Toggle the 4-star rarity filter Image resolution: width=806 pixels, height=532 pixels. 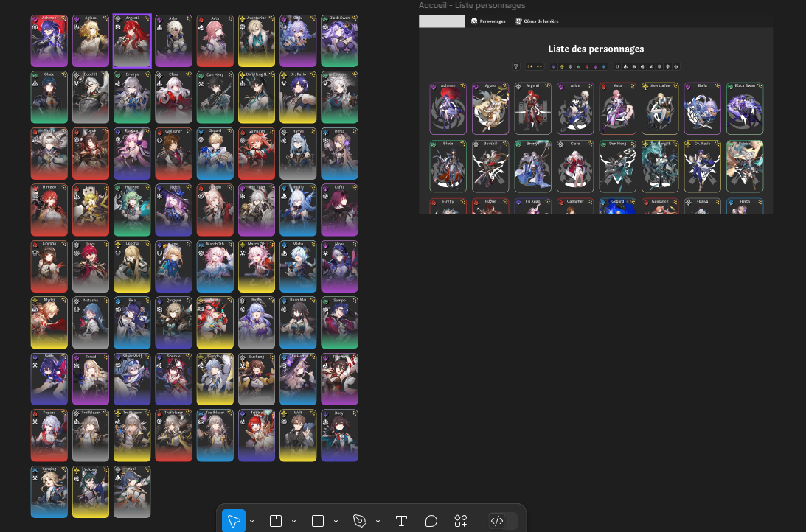(x=539, y=66)
